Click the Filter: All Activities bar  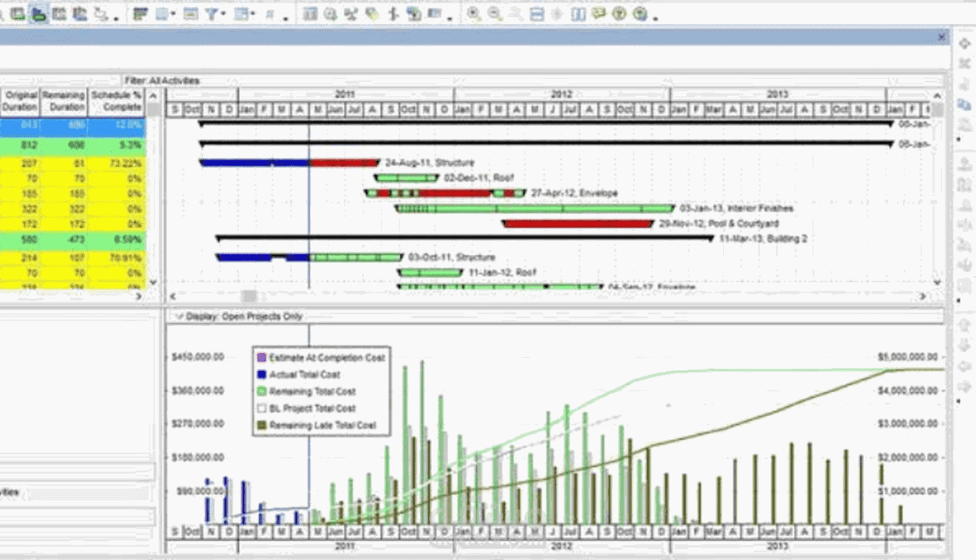[x=162, y=80]
